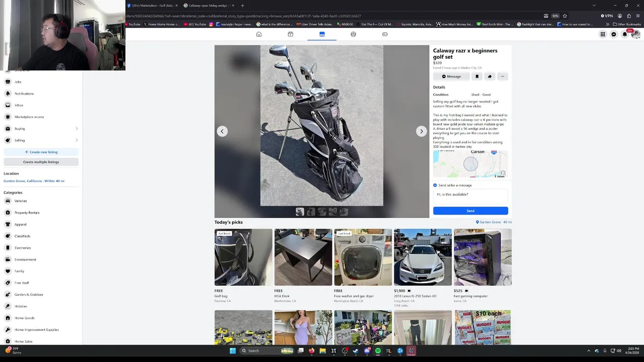Send the message to seller
Viewport: 644px width, 362px height.
click(470, 211)
